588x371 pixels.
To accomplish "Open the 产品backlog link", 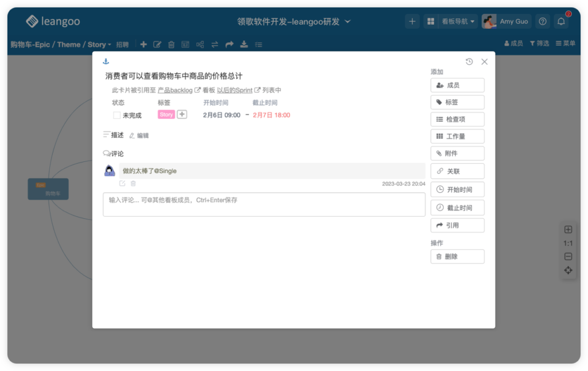I will [175, 90].
